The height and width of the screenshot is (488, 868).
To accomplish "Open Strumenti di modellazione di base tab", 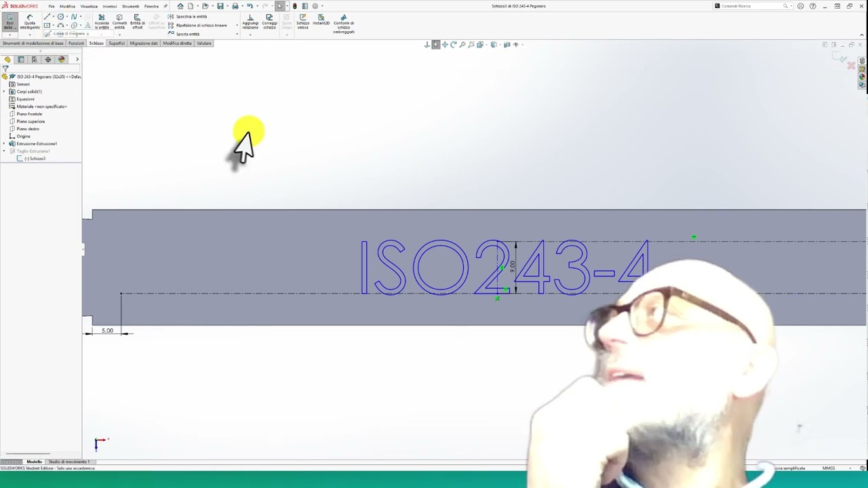I will pos(33,43).
